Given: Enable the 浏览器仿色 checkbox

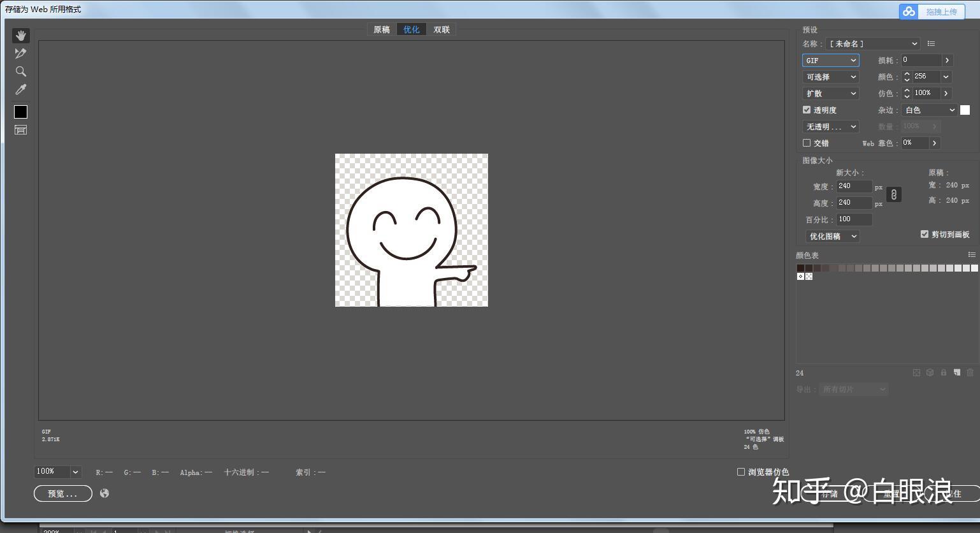Looking at the screenshot, I should 741,472.
